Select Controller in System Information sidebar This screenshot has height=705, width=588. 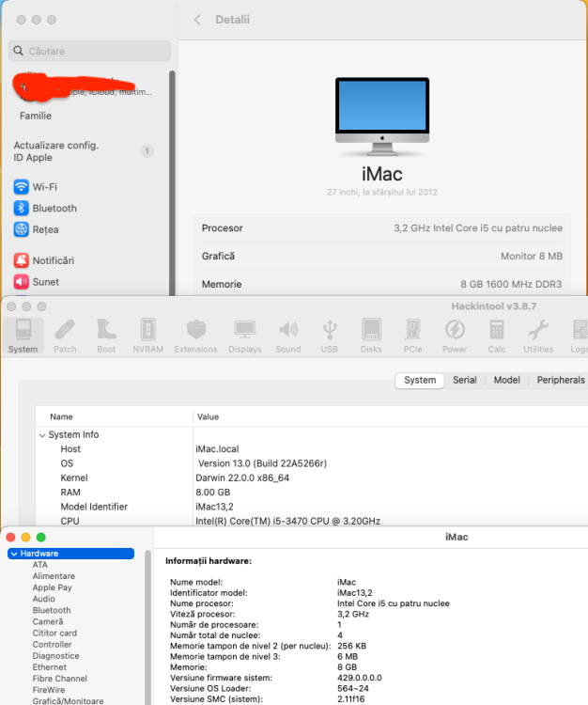52,644
